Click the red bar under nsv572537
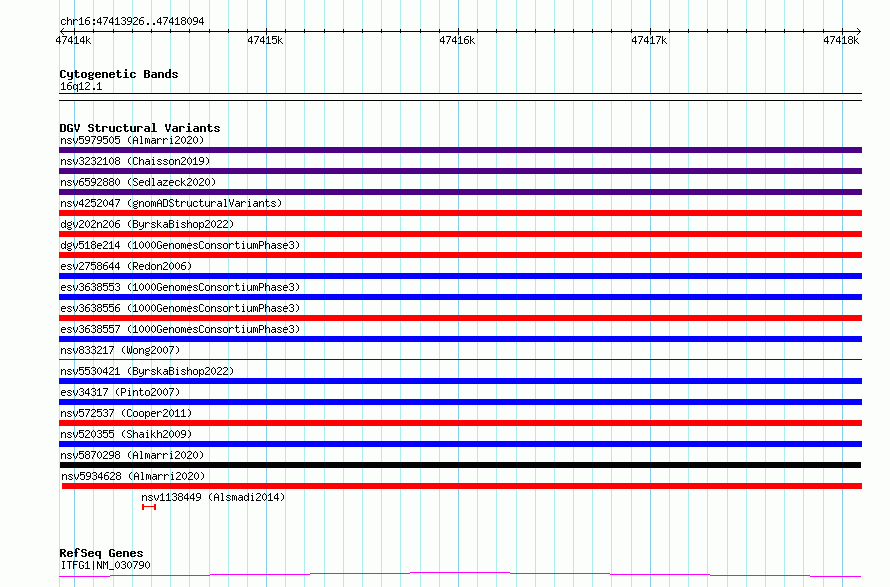 click(460, 424)
